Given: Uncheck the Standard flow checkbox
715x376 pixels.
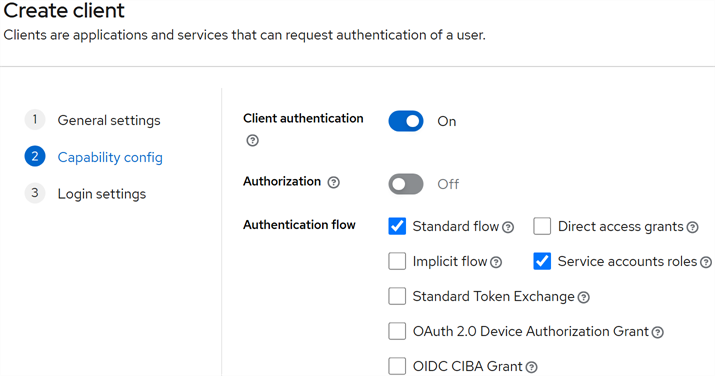Looking at the screenshot, I should point(397,226).
